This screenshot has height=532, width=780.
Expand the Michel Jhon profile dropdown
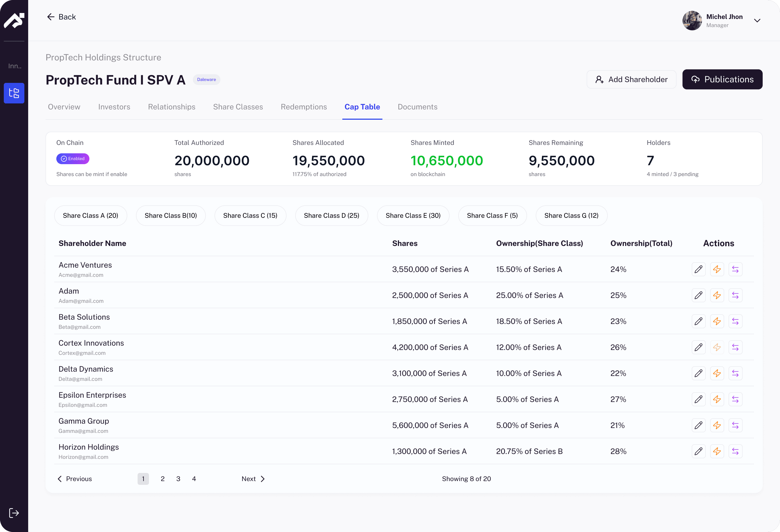coord(757,21)
